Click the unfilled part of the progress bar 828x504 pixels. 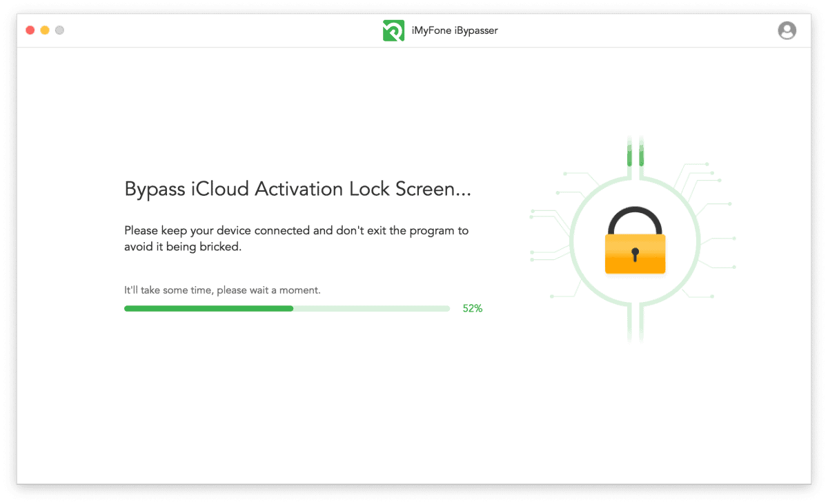372,308
